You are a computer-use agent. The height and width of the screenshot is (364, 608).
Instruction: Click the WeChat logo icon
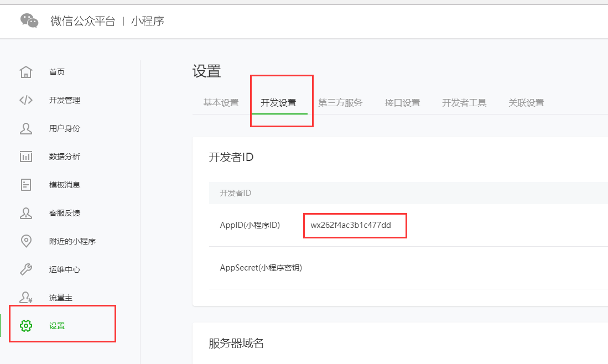tap(29, 20)
